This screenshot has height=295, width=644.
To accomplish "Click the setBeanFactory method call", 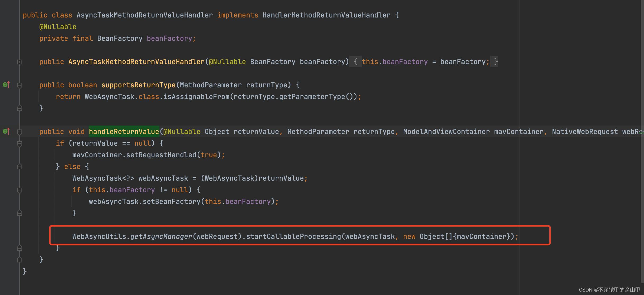I will tap(171, 202).
